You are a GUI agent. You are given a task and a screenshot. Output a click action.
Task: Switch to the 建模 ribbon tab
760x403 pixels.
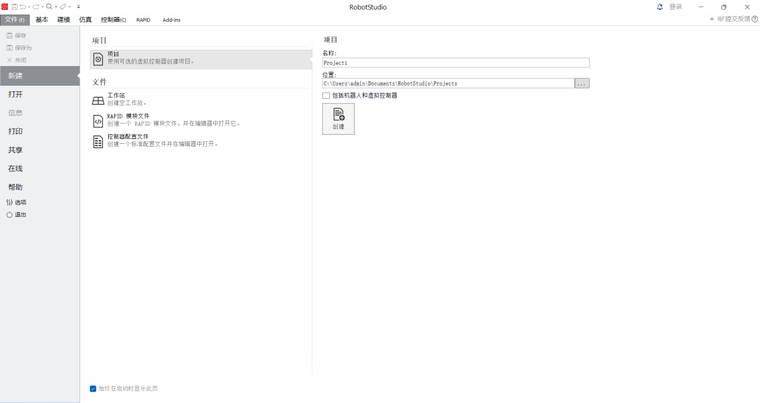(x=63, y=20)
